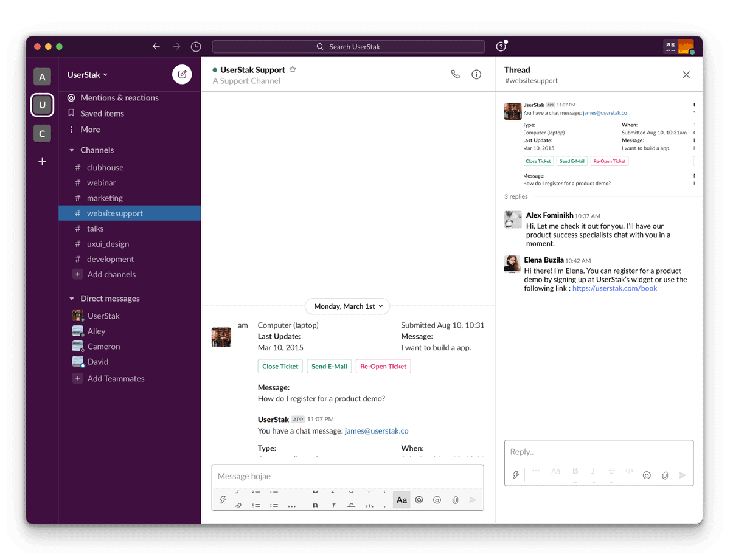This screenshot has width=730, height=560.
Task: Insert a mention with the @ icon
Action: (x=419, y=500)
